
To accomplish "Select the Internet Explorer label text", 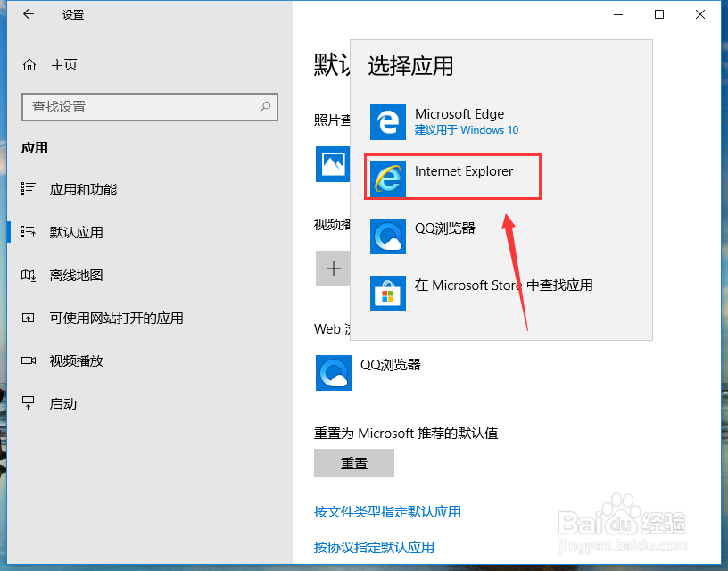I will [464, 171].
